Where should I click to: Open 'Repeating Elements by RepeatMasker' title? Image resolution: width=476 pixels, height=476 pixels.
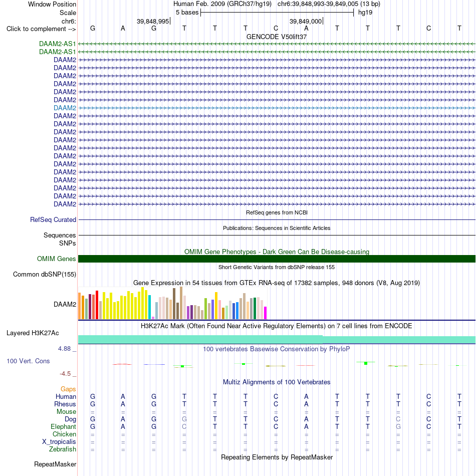277,457
